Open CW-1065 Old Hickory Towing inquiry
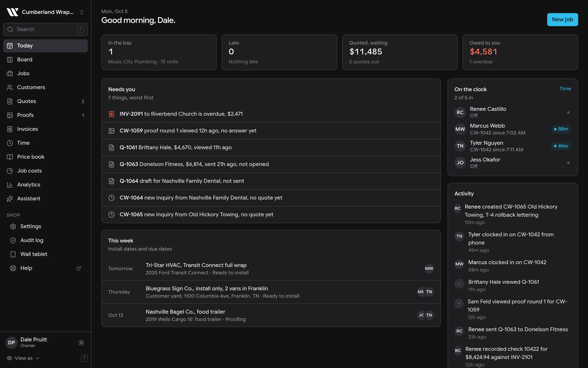Image resolution: width=588 pixels, height=368 pixels. [271, 214]
